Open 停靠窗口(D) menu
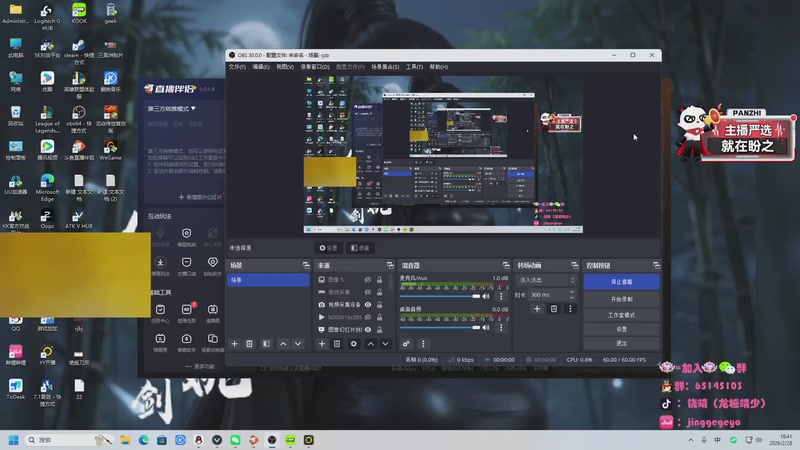 [x=315, y=67]
